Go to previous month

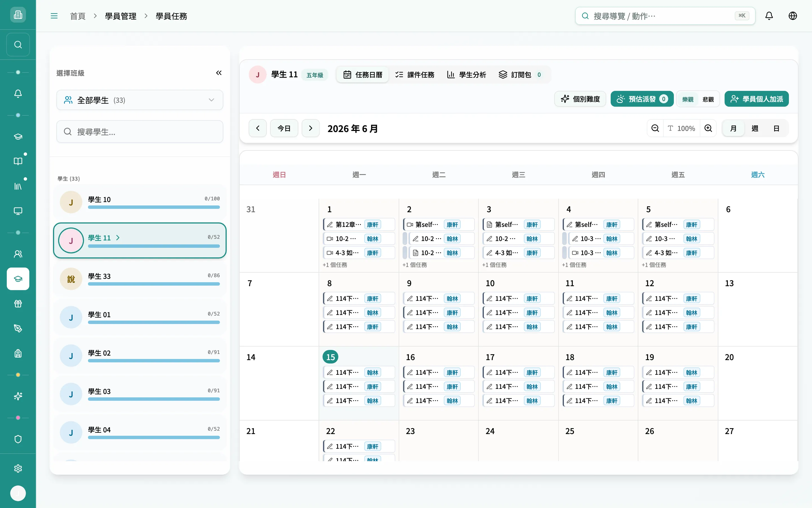pos(258,128)
